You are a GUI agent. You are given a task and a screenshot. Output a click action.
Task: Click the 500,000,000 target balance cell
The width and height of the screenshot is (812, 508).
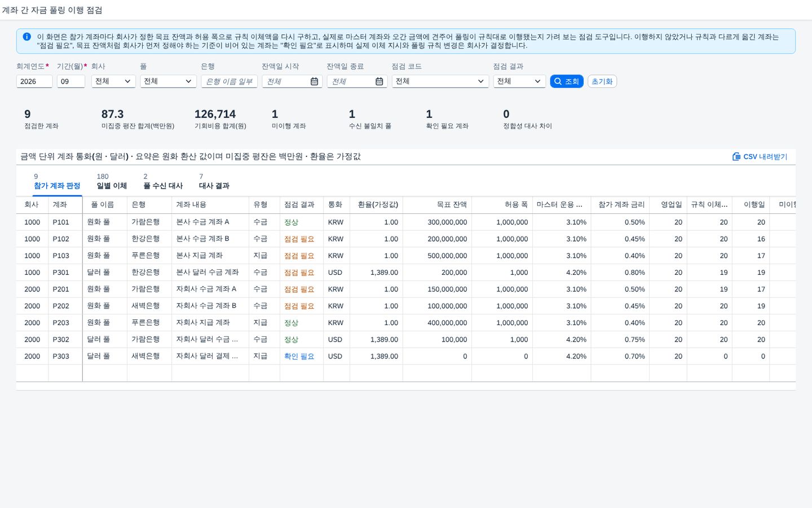point(437,256)
